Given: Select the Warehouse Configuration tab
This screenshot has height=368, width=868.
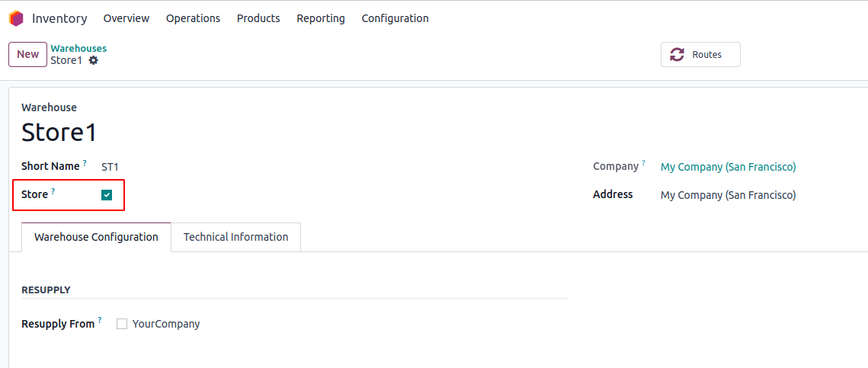Looking at the screenshot, I should (x=96, y=237).
